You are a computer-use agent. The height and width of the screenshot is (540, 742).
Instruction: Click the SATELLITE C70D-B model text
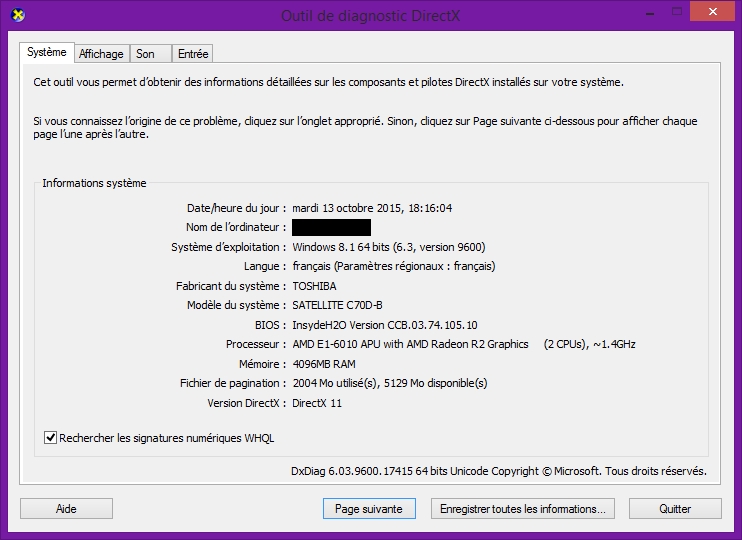pos(337,305)
